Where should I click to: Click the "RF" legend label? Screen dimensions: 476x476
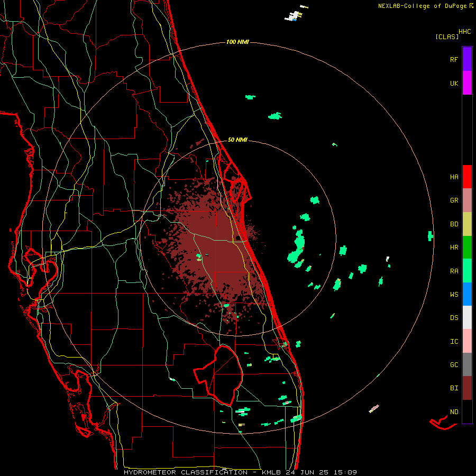point(454,59)
